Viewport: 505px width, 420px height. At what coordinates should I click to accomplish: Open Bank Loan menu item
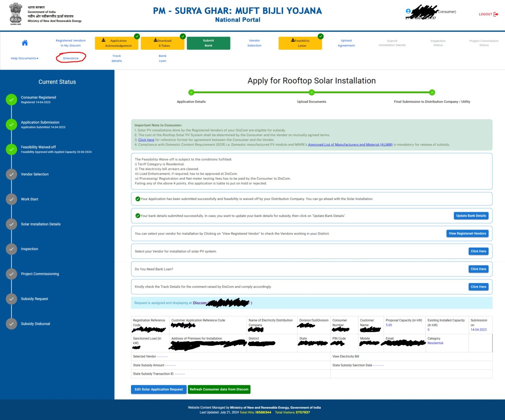tap(163, 58)
